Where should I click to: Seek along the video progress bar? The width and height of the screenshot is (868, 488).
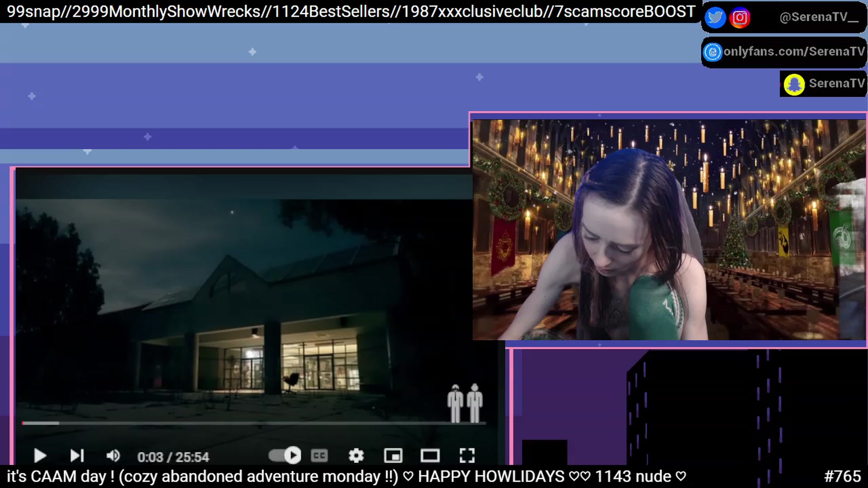click(x=254, y=423)
